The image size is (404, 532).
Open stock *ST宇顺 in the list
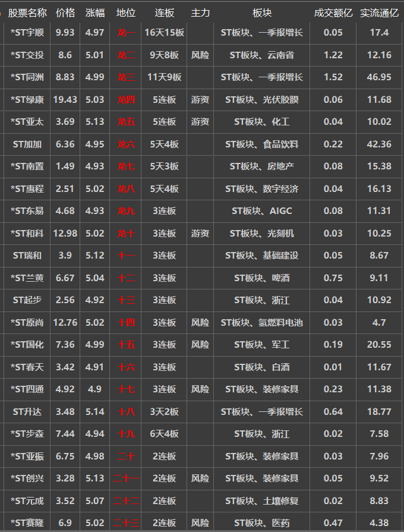click(27, 33)
